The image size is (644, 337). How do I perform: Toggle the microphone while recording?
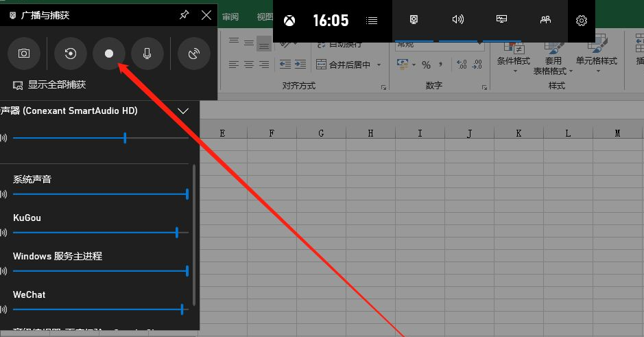click(147, 54)
